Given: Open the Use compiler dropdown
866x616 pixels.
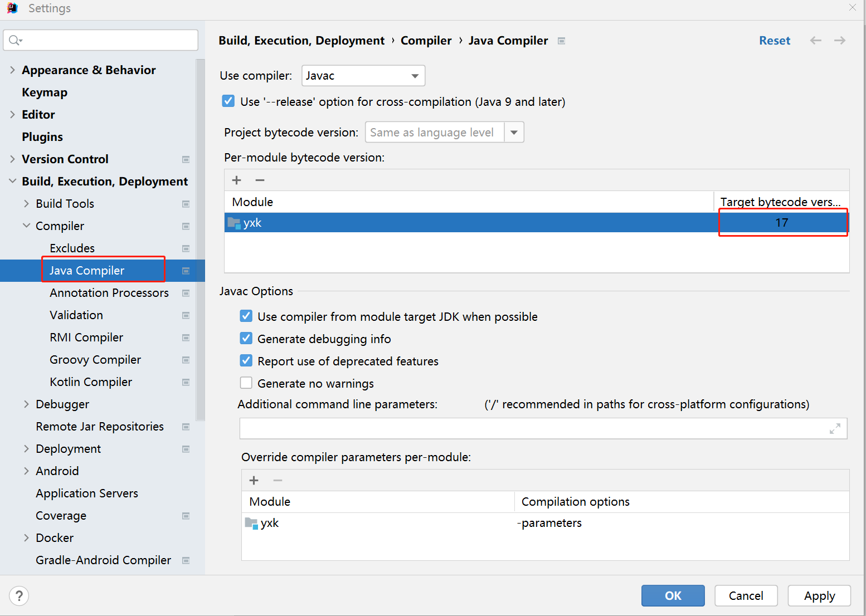Looking at the screenshot, I should [414, 75].
